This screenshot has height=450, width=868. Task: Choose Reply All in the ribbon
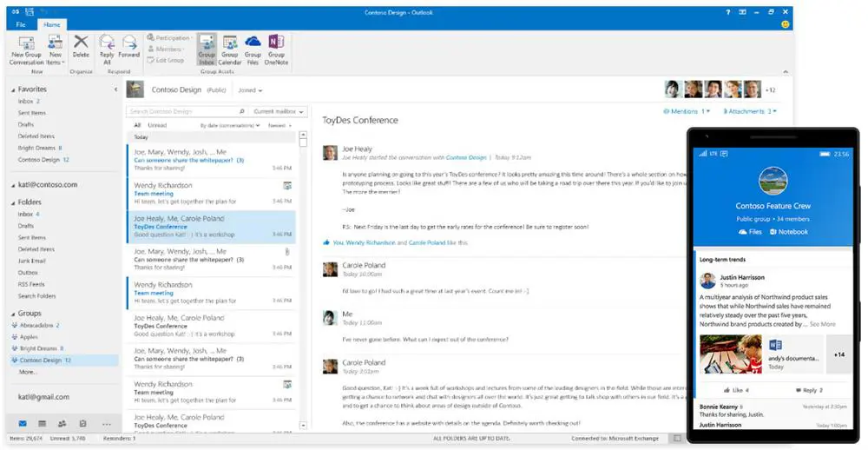[x=107, y=50]
